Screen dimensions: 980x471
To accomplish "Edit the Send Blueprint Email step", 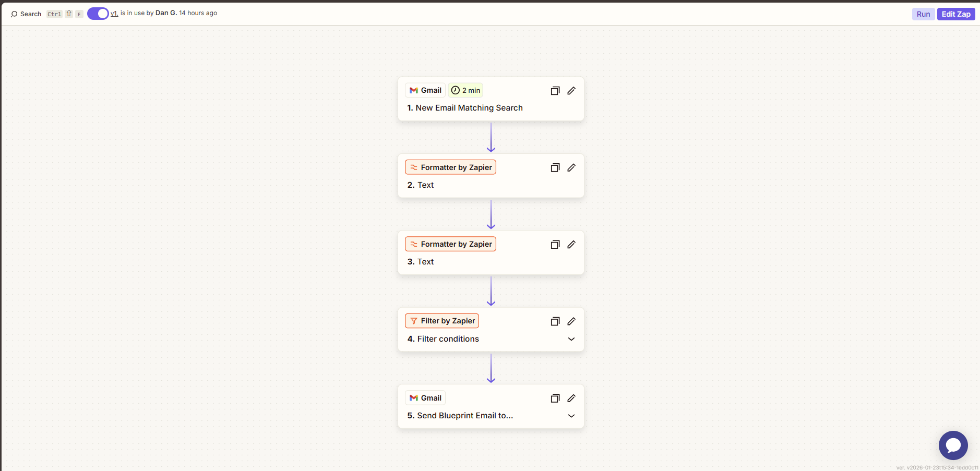I will [571, 398].
